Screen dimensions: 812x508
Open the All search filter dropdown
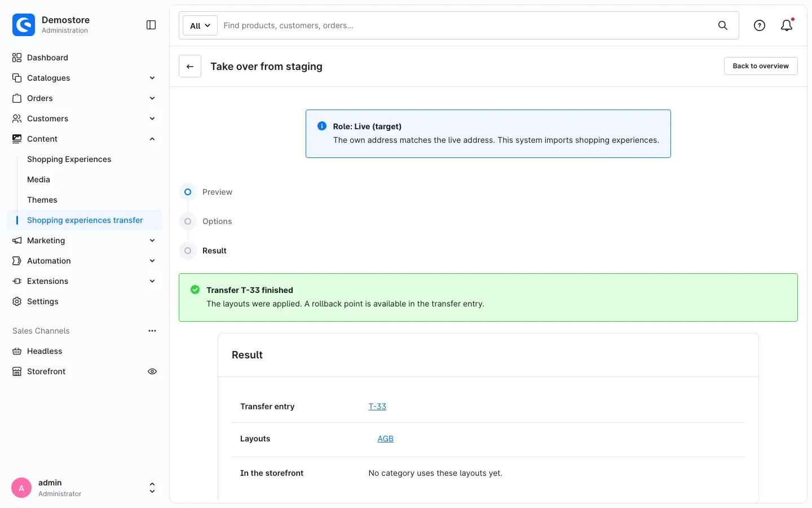(200, 25)
